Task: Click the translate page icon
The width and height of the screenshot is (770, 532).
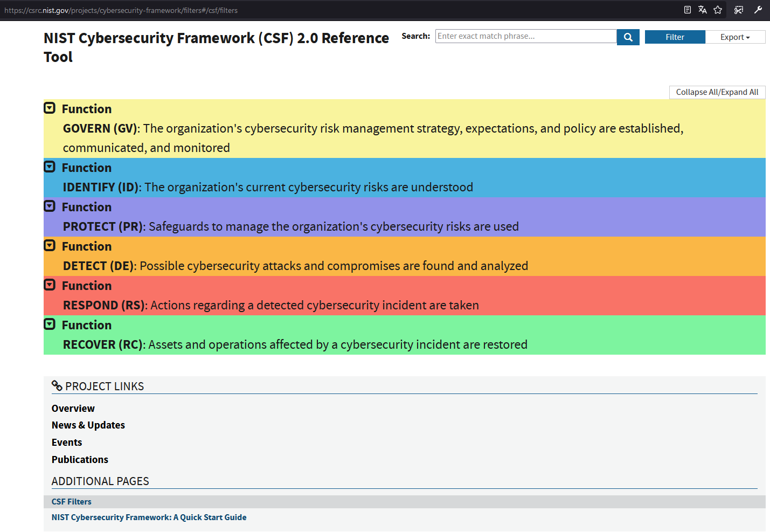Action: (702, 10)
